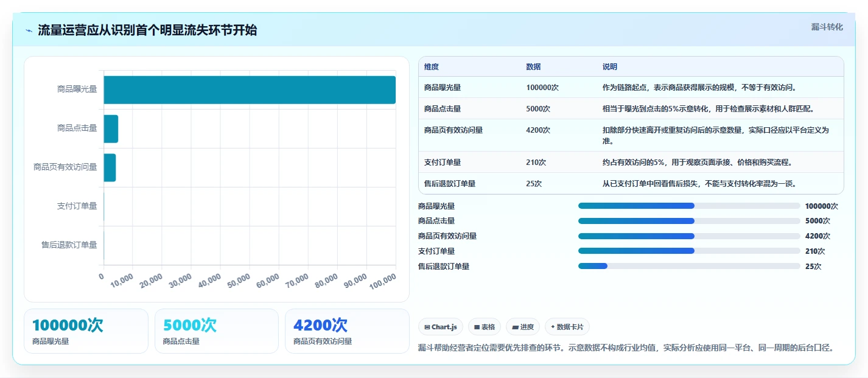
Task: Click the 表格 chip
Action: [x=485, y=327]
